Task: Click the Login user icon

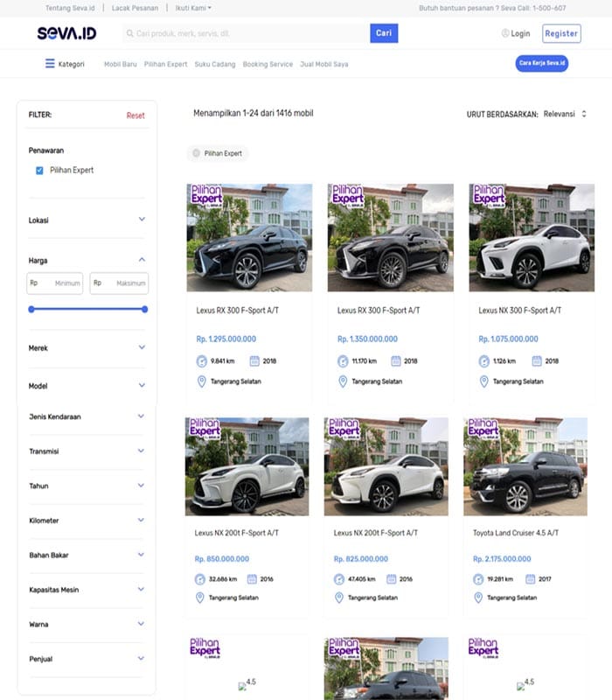Action: (505, 33)
